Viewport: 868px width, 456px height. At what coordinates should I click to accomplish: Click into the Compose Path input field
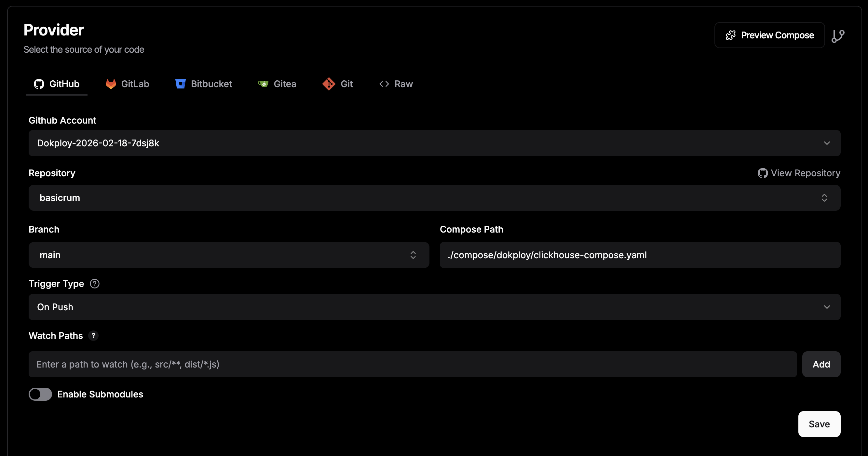640,255
